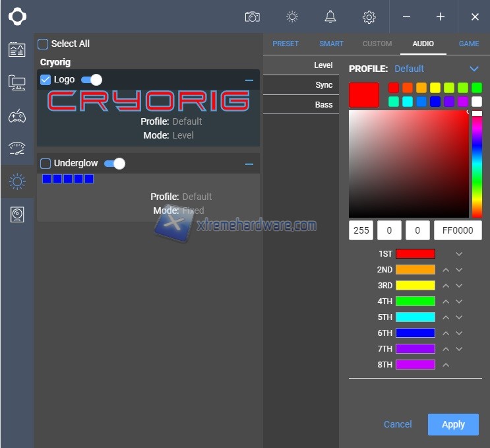
Task: Select the speedometer gauge sidebar icon
Action: pyautogui.click(x=16, y=148)
